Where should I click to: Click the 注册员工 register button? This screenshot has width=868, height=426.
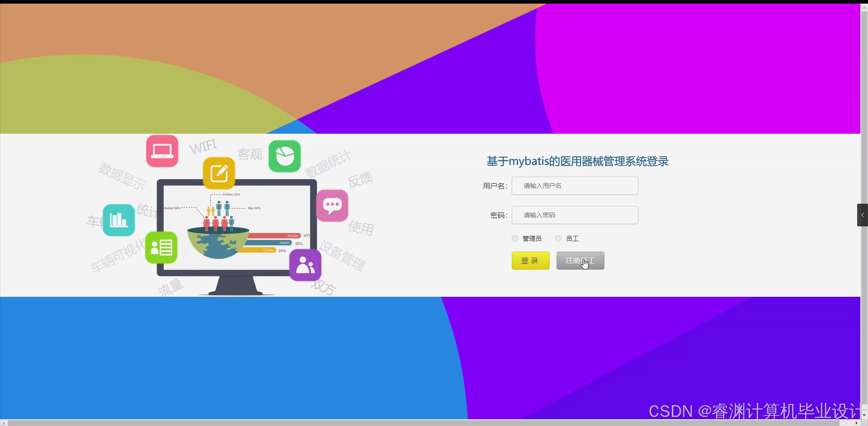tap(580, 260)
